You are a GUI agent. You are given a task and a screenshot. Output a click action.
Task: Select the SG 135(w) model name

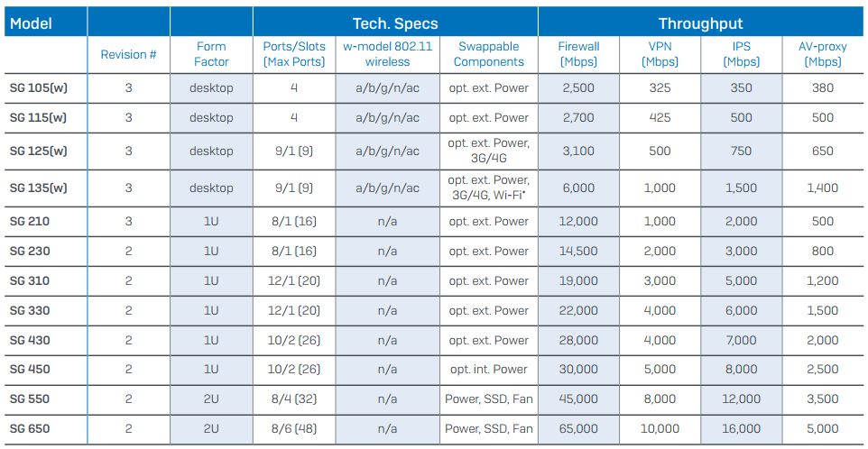(x=38, y=188)
